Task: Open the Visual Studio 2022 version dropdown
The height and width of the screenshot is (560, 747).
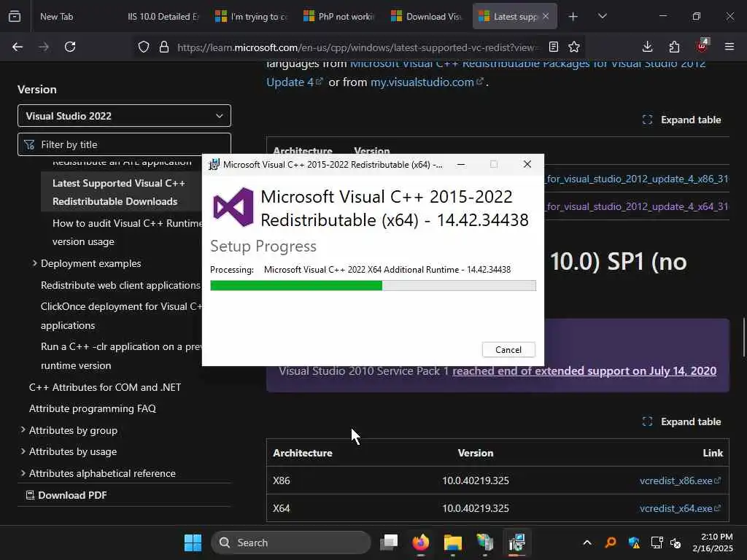Action: pyautogui.click(x=124, y=116)
